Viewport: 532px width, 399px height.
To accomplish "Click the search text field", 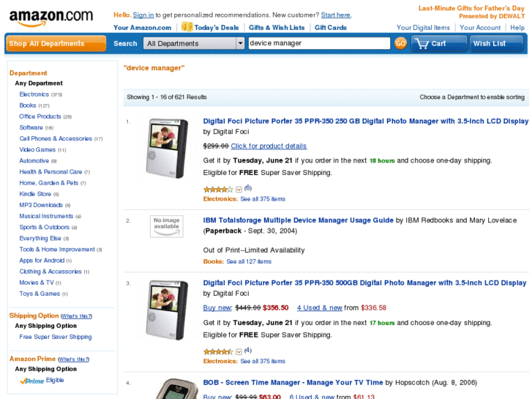I will (318, 43).
